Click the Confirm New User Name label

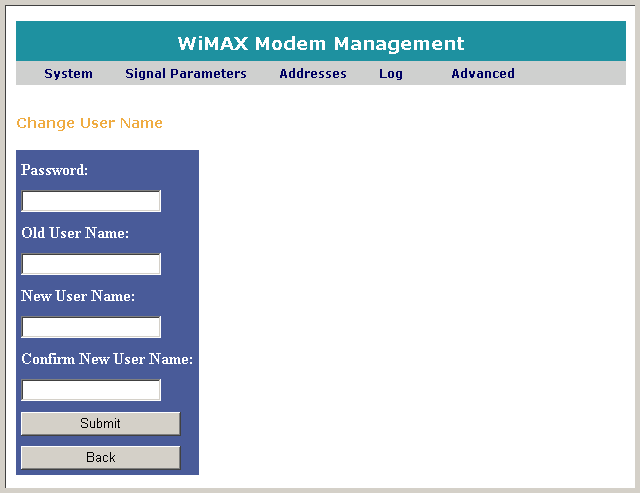click(x=106, y=359)
